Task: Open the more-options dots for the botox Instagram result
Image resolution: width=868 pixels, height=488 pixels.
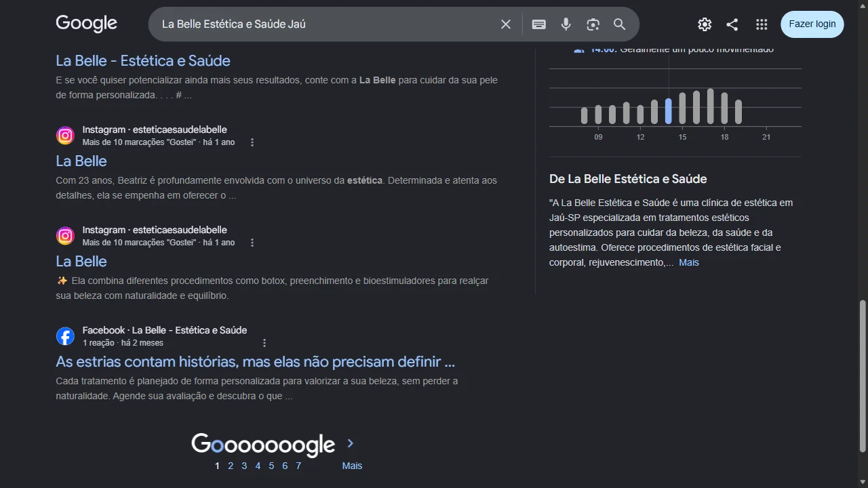Action: point(252,243)
